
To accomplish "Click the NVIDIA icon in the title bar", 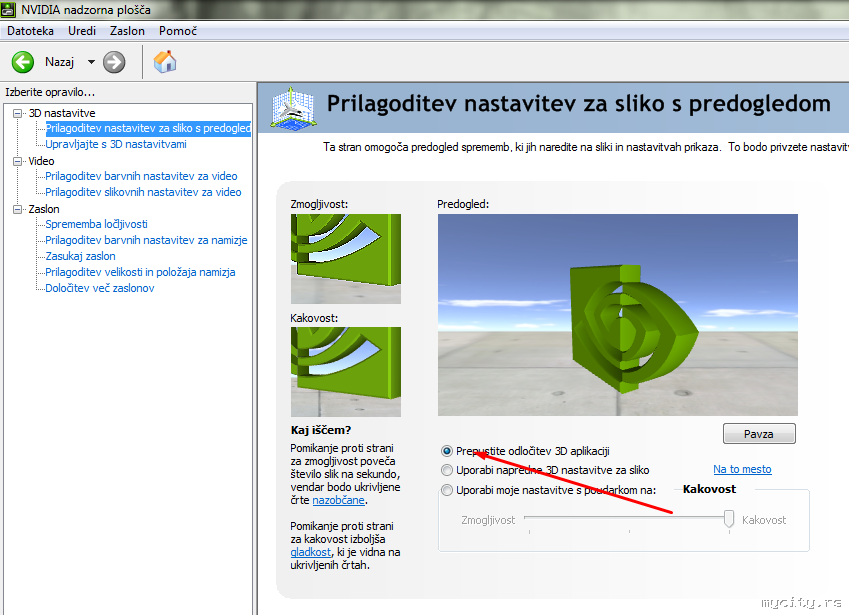I will pos(8,9).
